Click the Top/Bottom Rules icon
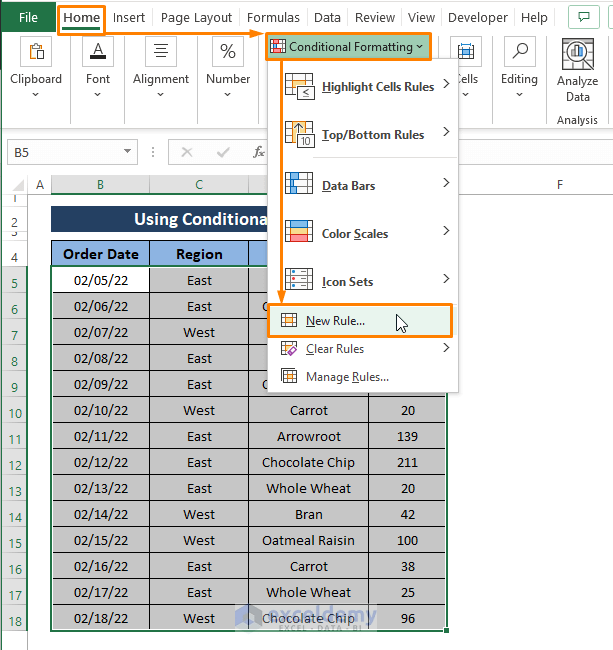 click(300, 134)
